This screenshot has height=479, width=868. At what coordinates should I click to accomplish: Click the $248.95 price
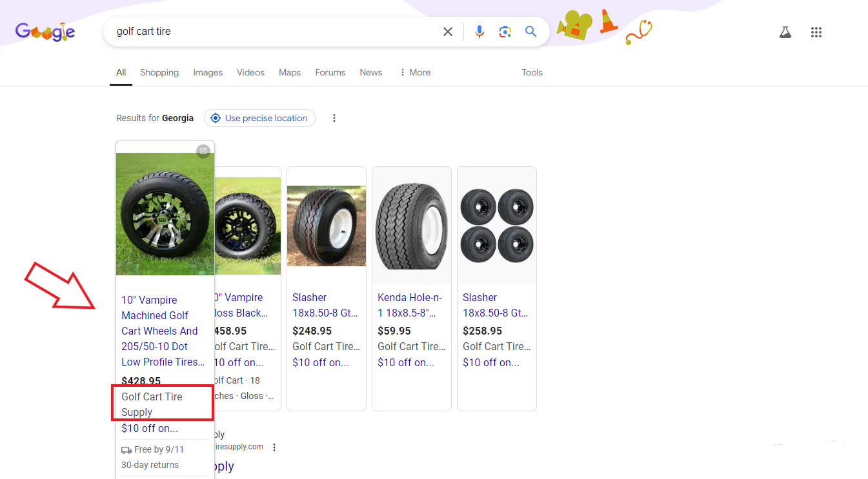312,331
